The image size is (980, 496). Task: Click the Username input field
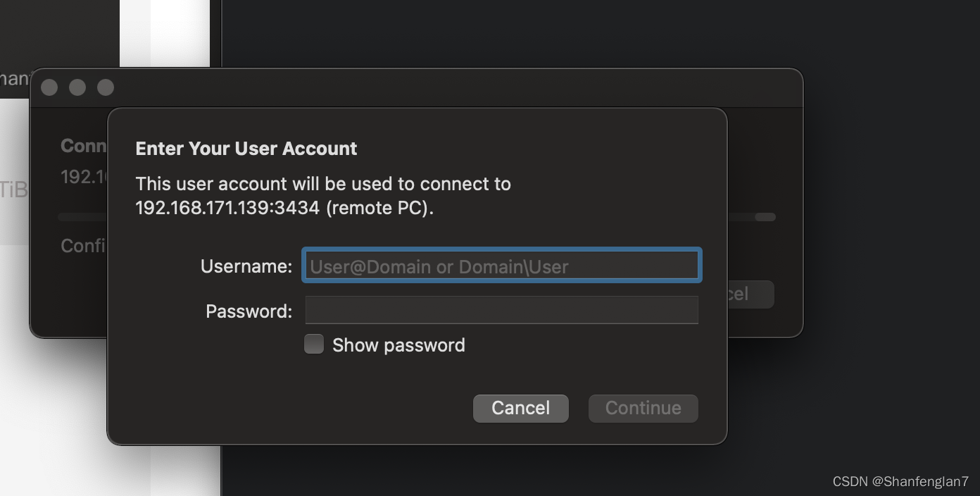[502, 266]
